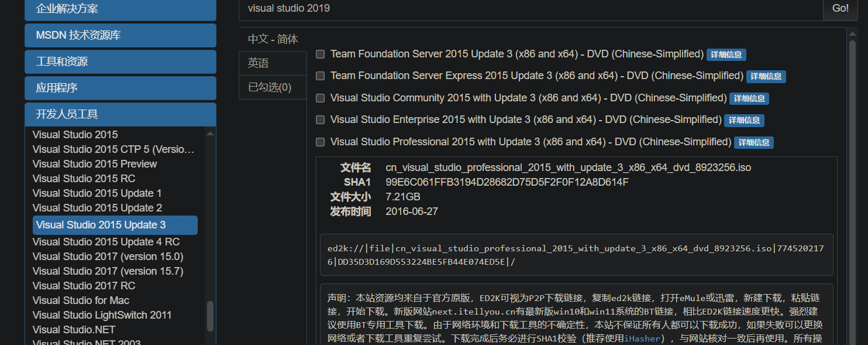Select Visual Studio 2017 (version 15.7)
The image size is (868, 345).
[x=108, y=271]
